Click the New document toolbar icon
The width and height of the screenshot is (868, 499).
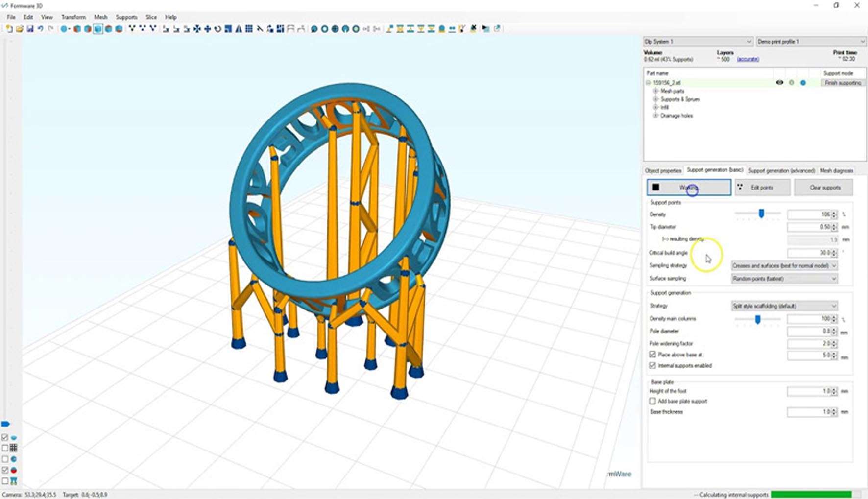coord(9,29)
